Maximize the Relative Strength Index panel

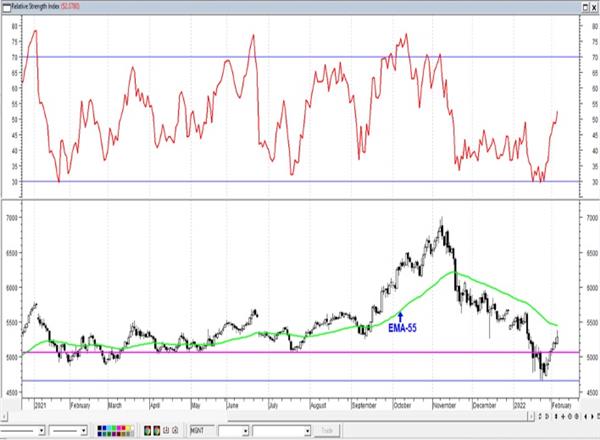point(586,7)
